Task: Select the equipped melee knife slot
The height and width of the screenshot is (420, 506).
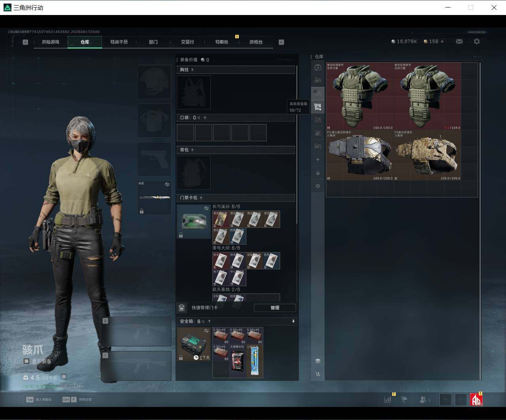Action: (155, 198)
